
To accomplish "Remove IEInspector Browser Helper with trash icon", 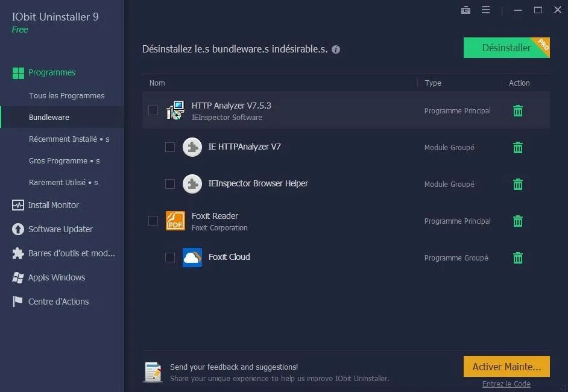I will (518, 184).
